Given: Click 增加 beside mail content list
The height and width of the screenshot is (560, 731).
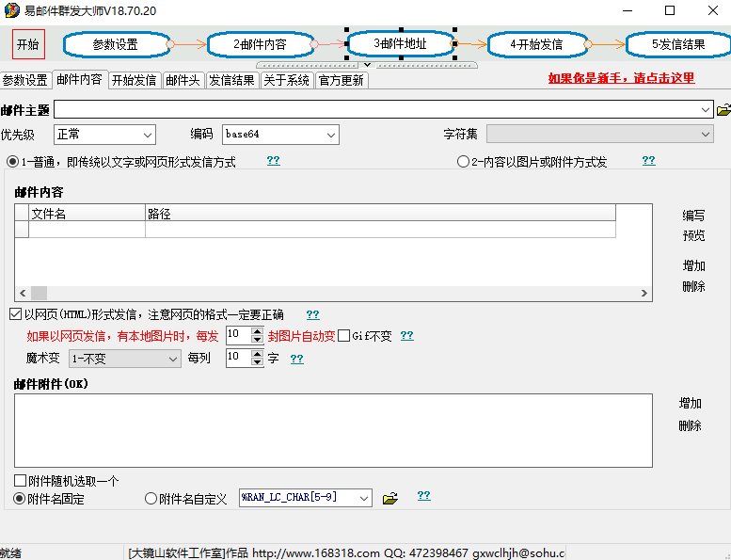Looking at the screenshot, I should (x=693, y=265).
